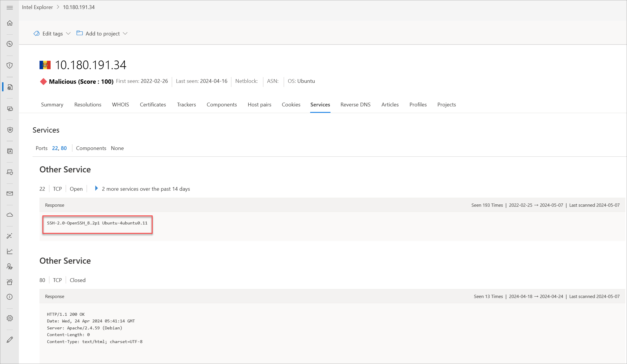Click the shield icon in sidebar
The height and width of the screenshot is (364, 627).
pos(10,65)
